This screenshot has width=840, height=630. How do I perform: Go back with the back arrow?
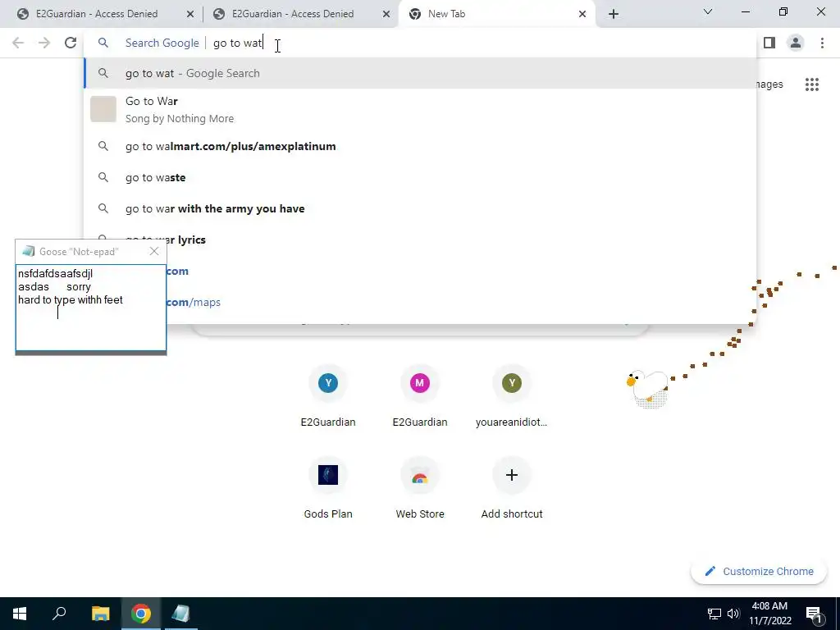click(x=18, y=43)
